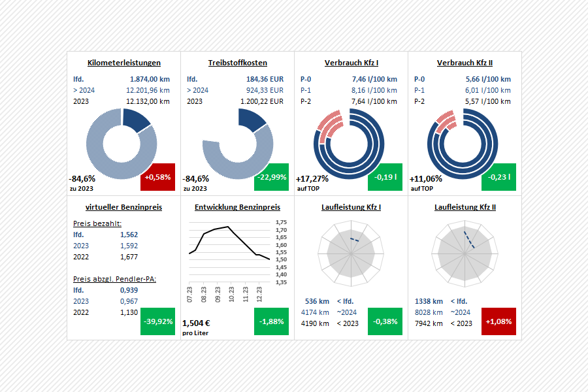588x392 pixels.
Task: Select the green -22,99% indicator box
Action: pyautogui.click(x=271, y=177)
